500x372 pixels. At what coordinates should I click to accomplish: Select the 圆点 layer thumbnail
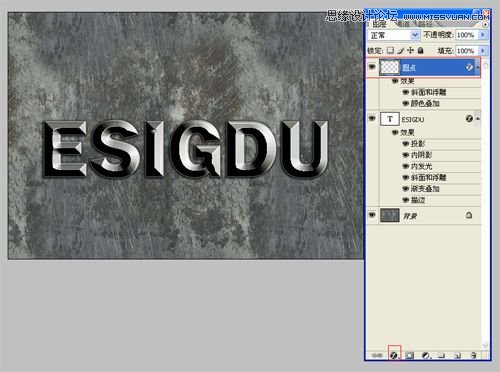[x=389, y=67]
